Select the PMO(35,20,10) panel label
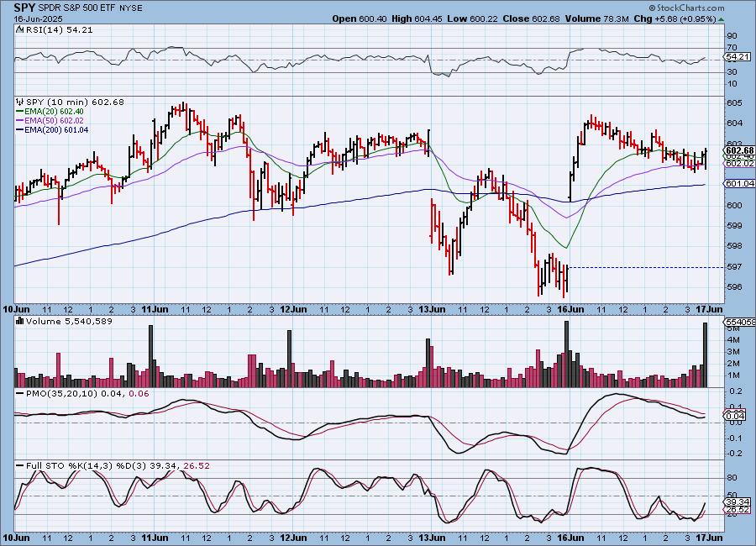756x546 pixels. [87, 394]
